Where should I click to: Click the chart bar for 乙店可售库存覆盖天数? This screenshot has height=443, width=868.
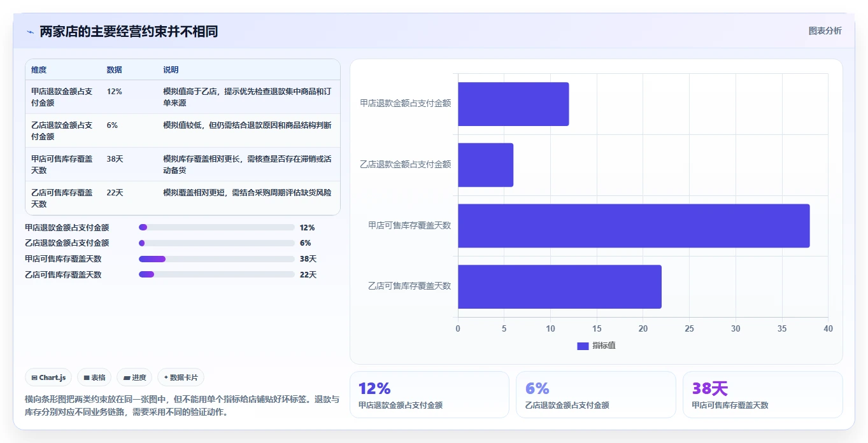(560, 287)
